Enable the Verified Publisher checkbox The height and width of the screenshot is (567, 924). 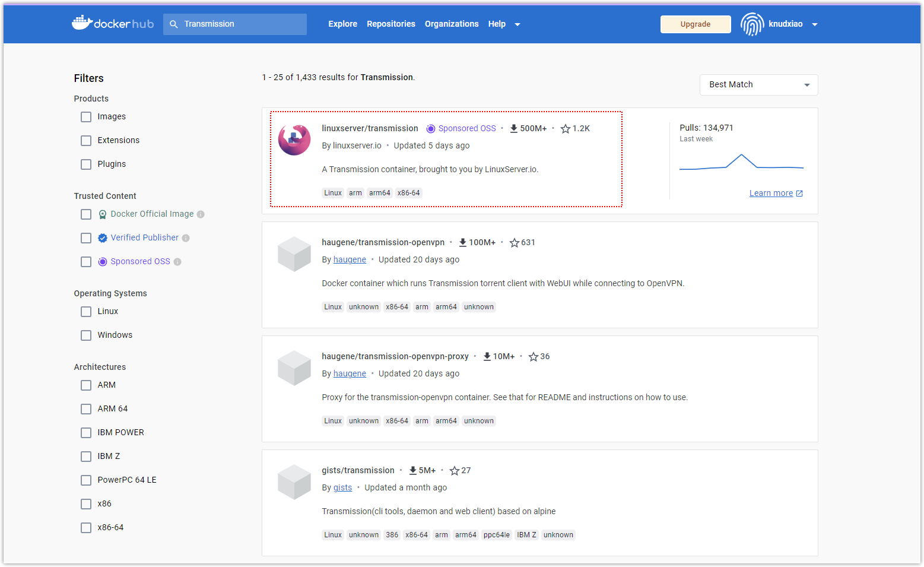coord(86,238)
